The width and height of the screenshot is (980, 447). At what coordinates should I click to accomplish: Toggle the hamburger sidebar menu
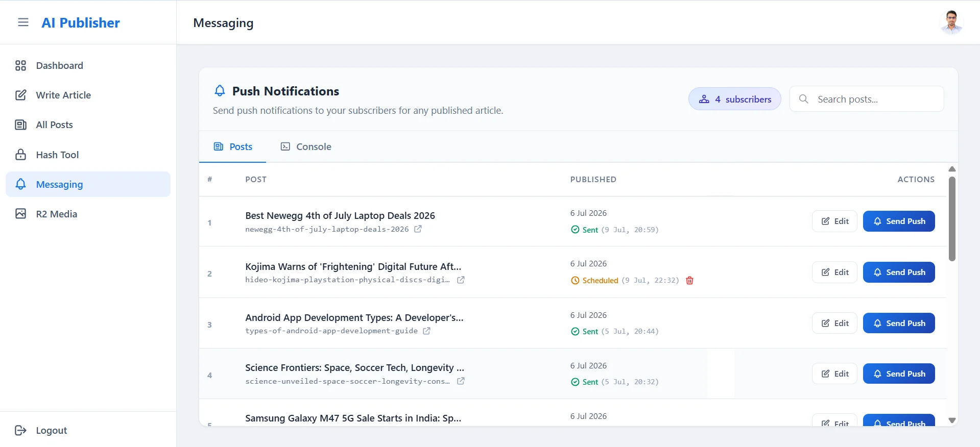(x=23, y=22)
